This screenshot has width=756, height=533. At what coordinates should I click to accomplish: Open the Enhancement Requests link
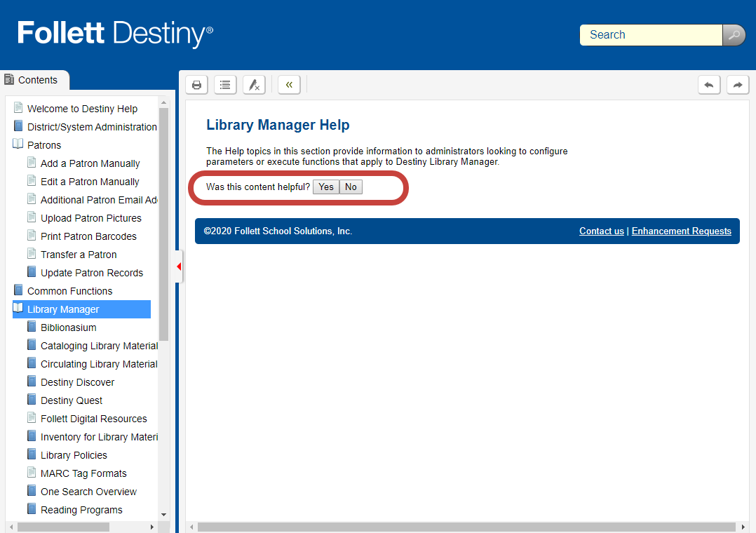[681, 231]
